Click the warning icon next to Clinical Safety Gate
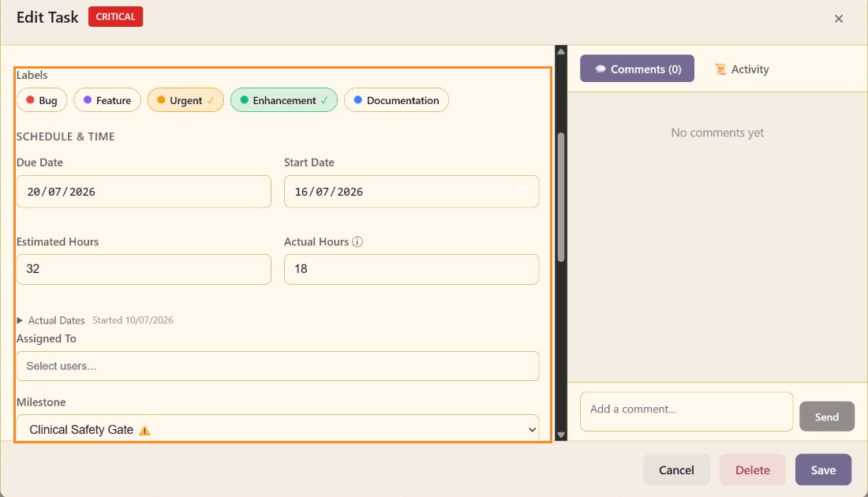The image size is (868, 497). point(144,430)
